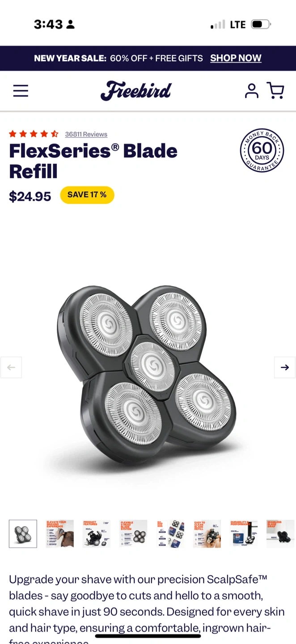Go to previous product image arrow
This screenshot has height=644, width=296.
11,368
